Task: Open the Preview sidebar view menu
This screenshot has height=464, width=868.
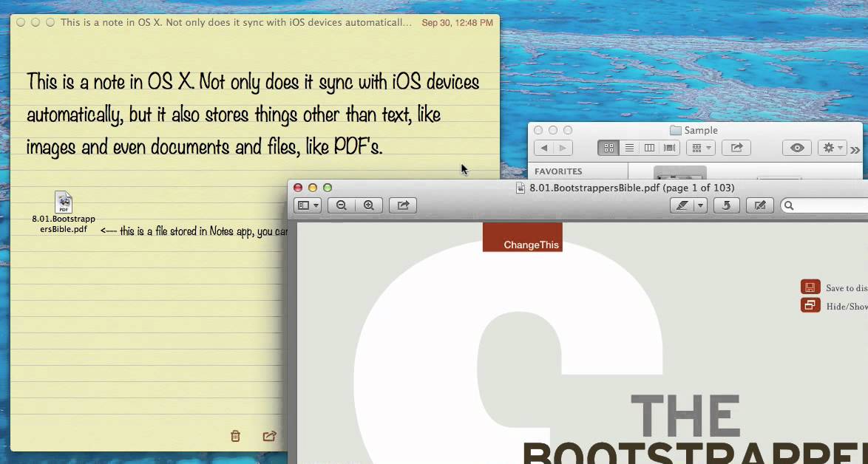Action: (308, 205)
